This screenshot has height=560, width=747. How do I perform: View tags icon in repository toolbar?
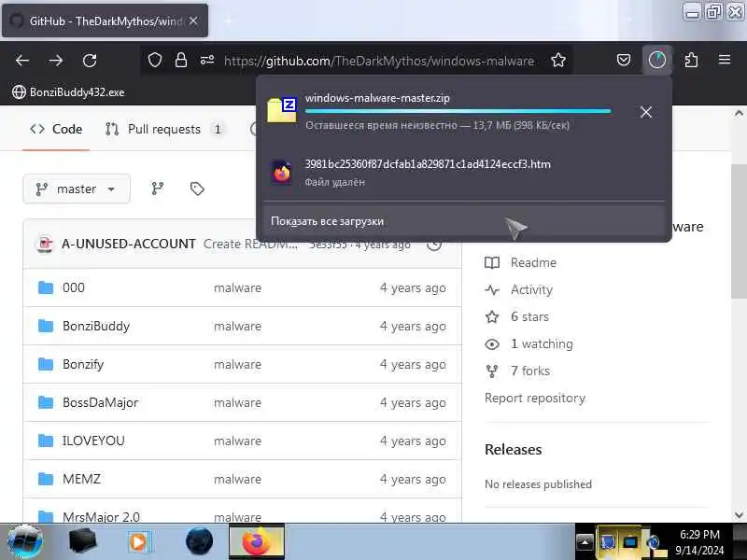point(197,189)
